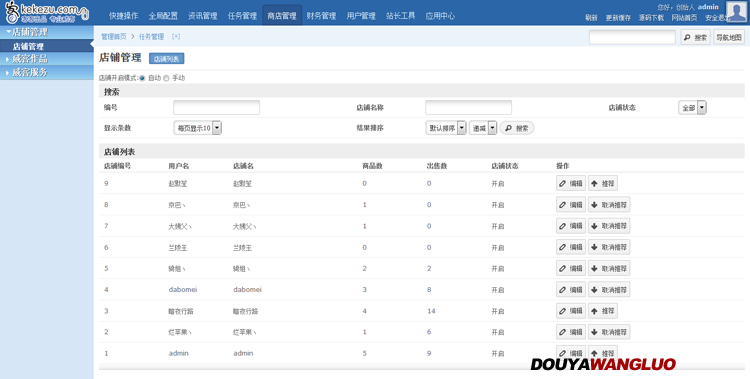Image resolution: width=750 pixels, height=379 pixels.
Task: Open the 商店管理 top menu
Action: [282, 16]
